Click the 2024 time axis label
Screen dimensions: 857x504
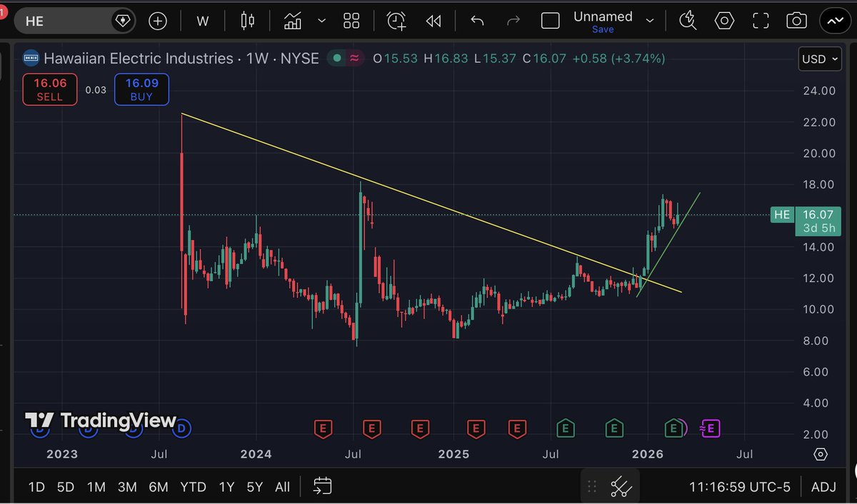pos(256,454)
